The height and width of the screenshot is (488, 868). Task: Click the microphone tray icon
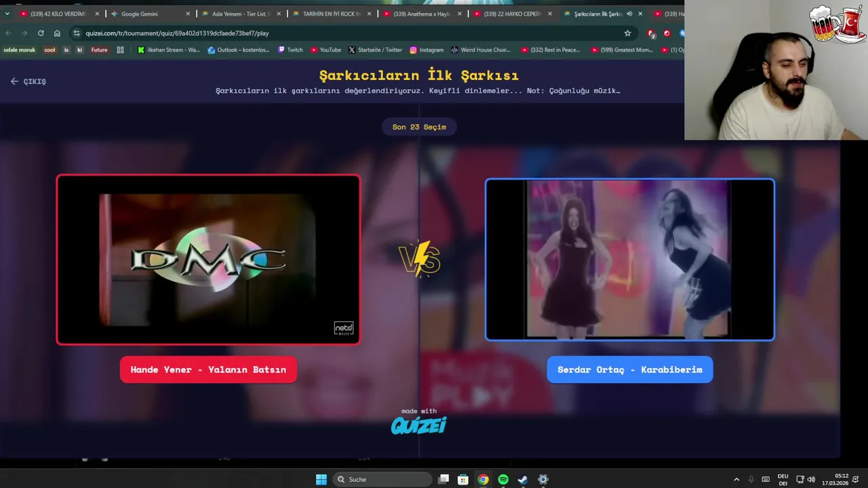pyautogui.click(x=751, y=479)
